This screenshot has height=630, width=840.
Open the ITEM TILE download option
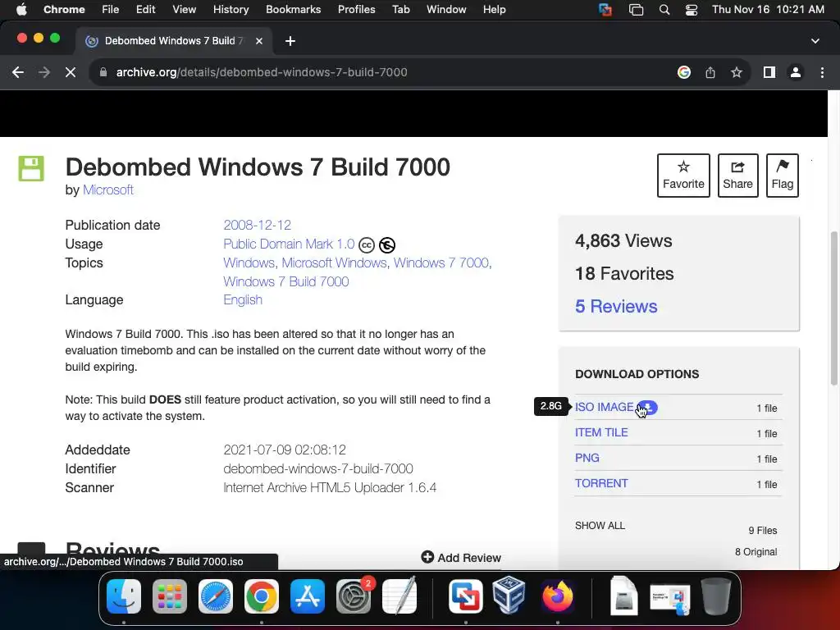601,432
